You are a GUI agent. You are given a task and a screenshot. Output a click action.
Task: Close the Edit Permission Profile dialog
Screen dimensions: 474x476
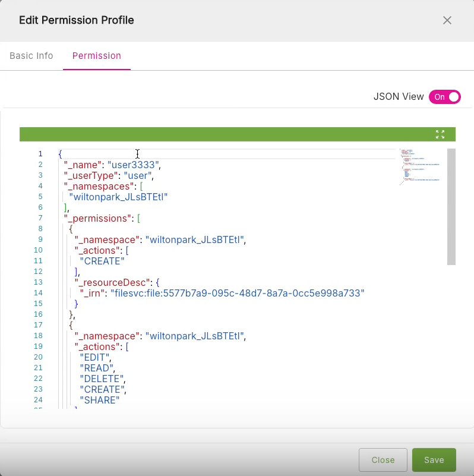click(x=447, y=20)
